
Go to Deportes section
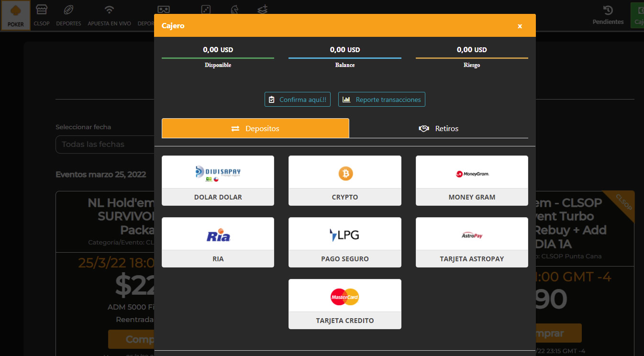[x=68, y=16]
